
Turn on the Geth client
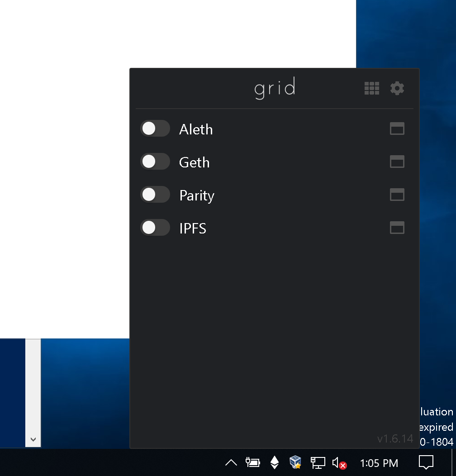pyautogui.click(x=155, y=162)
